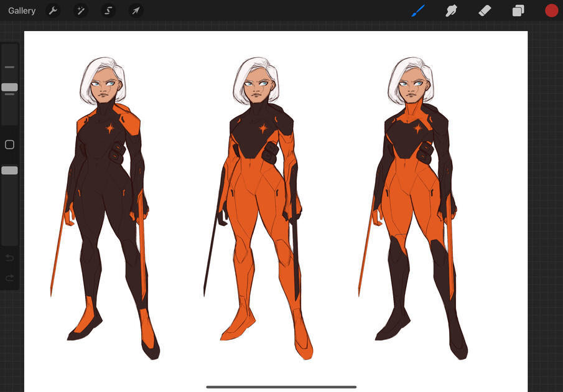Viewport: 563px width, 392px height.
Task: Tap the square Modify button in sidebar
Action: pyautogui.click(x=9, y=145)
